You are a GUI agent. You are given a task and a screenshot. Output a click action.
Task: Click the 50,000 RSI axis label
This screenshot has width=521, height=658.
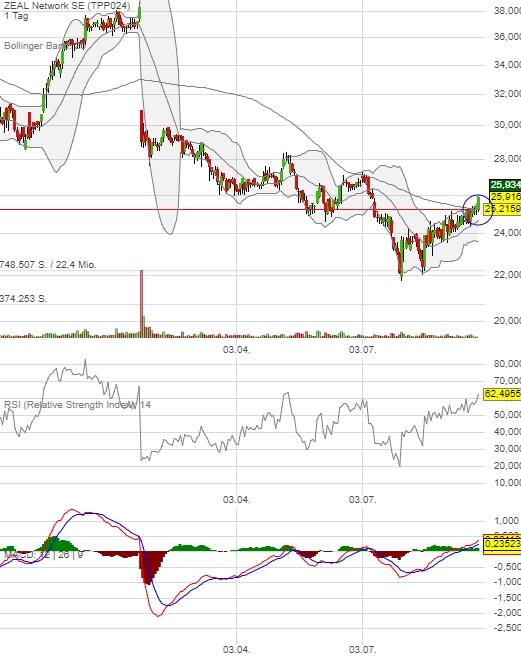(507, 415)
